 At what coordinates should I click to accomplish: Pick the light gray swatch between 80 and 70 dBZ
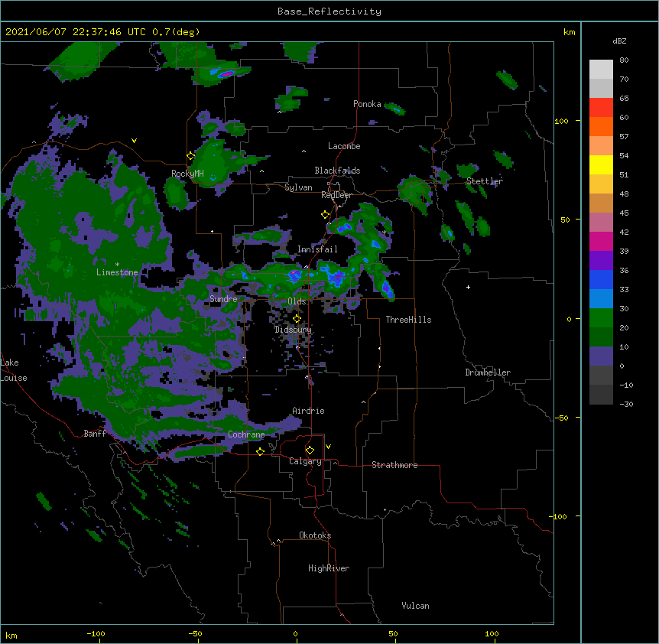point(601,70)
